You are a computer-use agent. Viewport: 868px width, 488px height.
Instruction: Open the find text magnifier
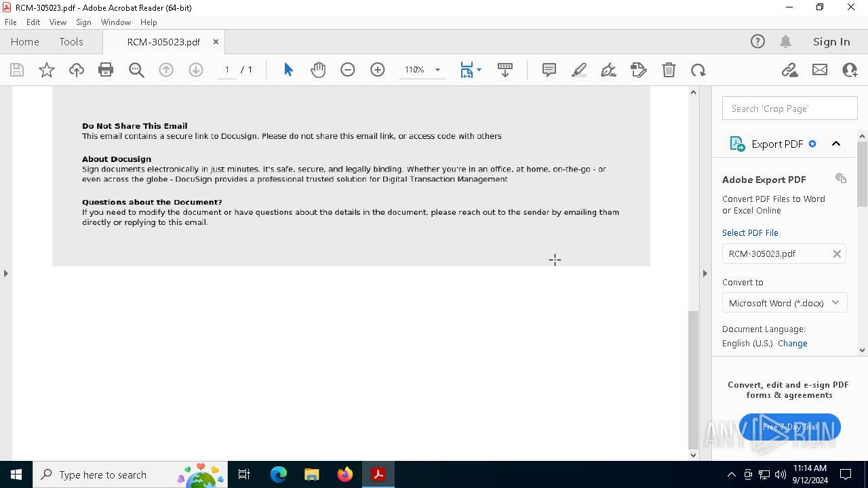click(136, 70)
